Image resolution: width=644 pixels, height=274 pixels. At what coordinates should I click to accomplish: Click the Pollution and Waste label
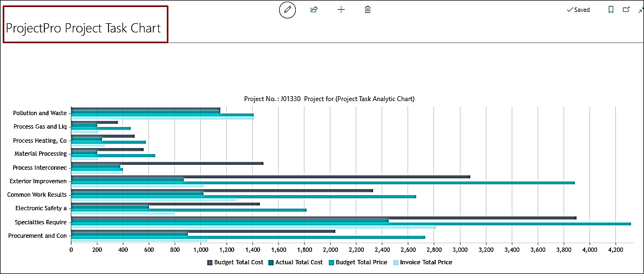(40, 113)
